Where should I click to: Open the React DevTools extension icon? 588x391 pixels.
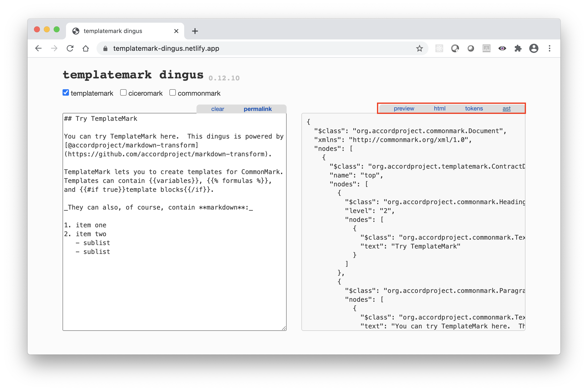click(x=439, y=48)
